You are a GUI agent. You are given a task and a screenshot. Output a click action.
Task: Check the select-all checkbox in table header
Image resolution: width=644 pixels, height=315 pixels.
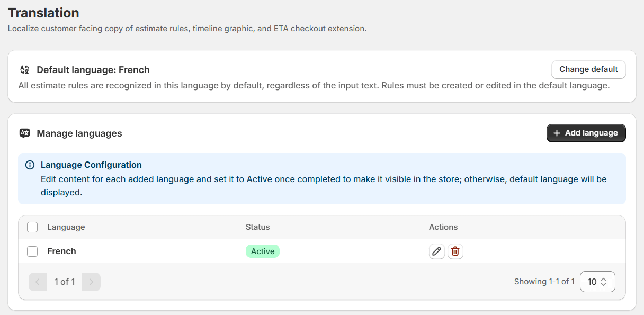(x=32, y=227)
